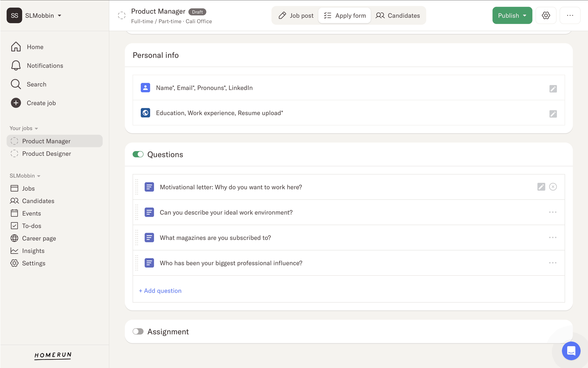This screenshot has width=588, height=368.
Task: Expand the SLMobbin workspace dropdown arrow
Action: tap(60, 16)
